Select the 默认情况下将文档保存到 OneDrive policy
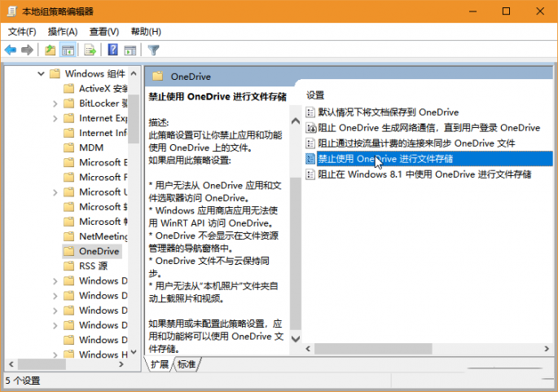Screen dimensions: 558x392 [x=388, y=112]
